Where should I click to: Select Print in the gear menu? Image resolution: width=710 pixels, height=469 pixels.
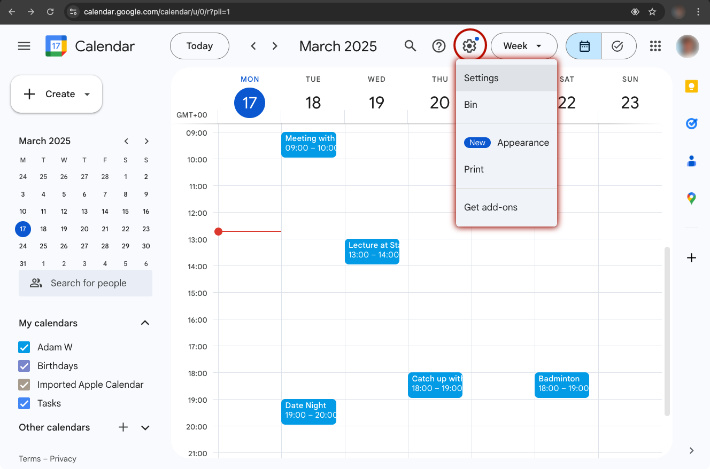coord(506,169)
